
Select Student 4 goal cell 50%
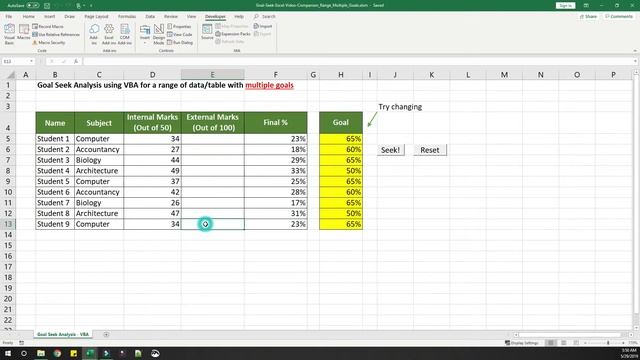341,171
